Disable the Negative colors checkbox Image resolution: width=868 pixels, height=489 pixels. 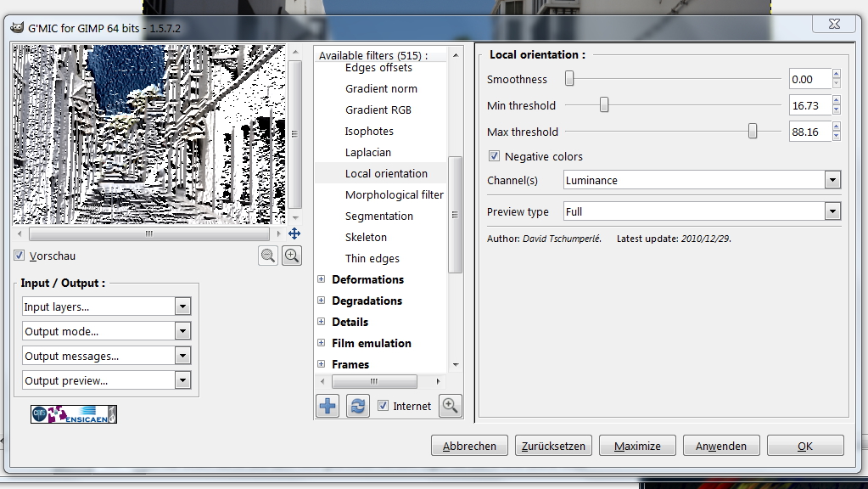[x=494, y=156]
